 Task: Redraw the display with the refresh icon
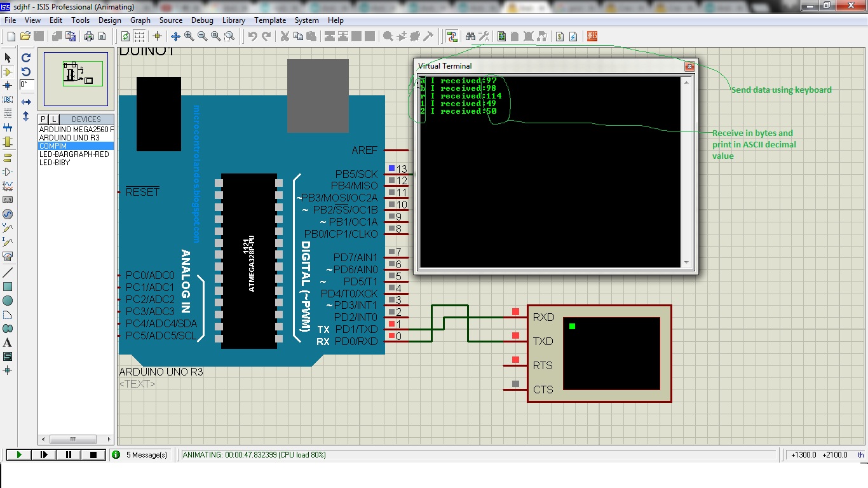click(x=126, y=36)
